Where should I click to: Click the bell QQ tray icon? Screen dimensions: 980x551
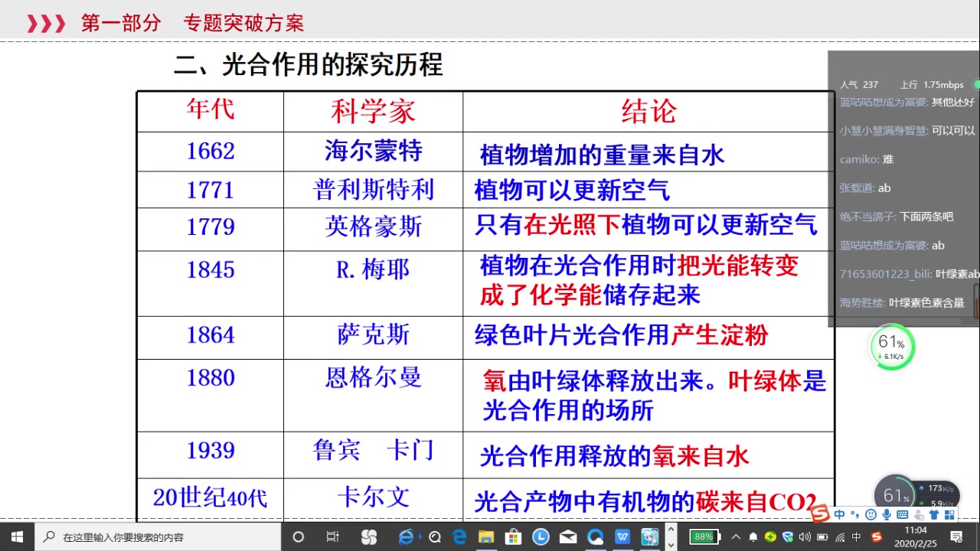click(753, 536)
